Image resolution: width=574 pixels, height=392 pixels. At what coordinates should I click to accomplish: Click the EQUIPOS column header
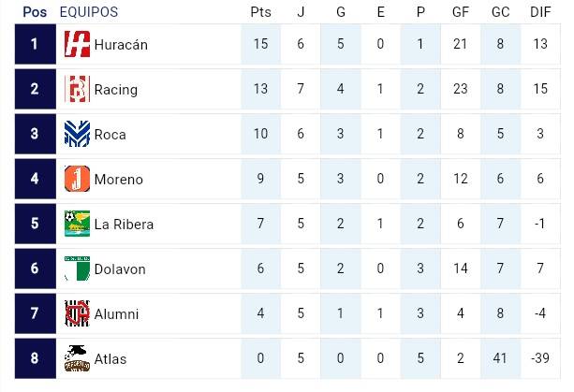click(89, 12)
